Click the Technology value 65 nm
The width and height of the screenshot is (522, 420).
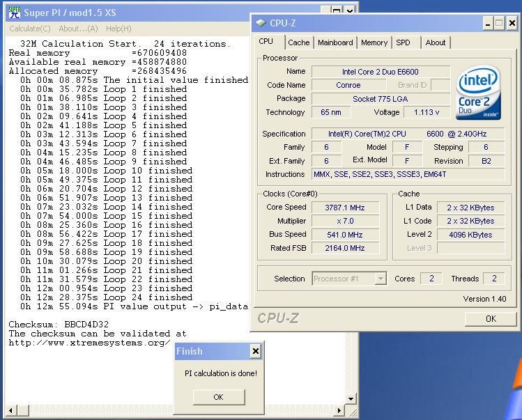[x=331, y=112]
